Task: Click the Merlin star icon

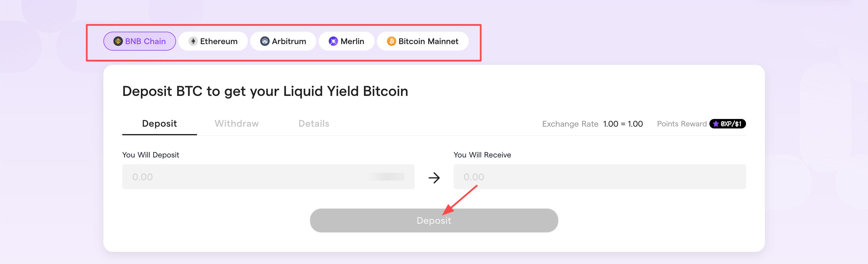Action: [333, 41]
